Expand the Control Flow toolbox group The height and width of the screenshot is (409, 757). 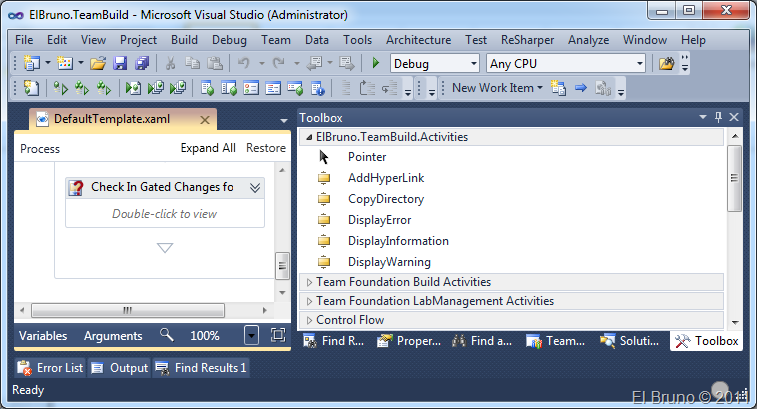[x=309, y=320]
